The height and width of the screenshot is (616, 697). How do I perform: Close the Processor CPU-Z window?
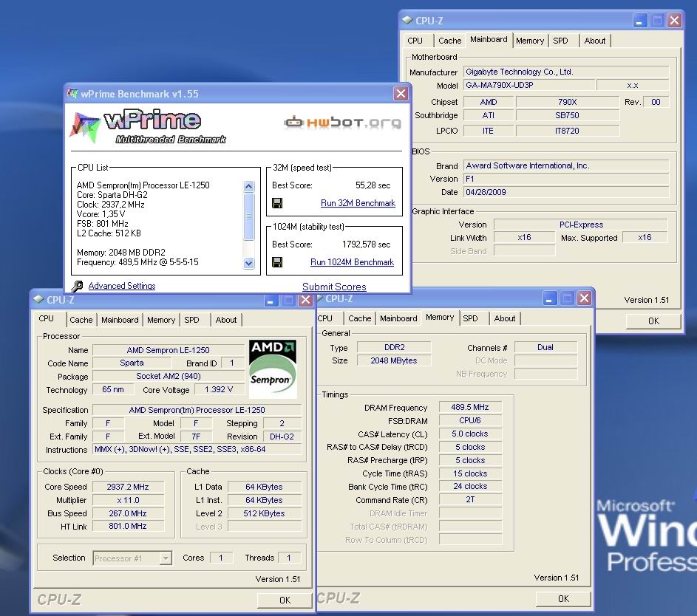[305, 300]
